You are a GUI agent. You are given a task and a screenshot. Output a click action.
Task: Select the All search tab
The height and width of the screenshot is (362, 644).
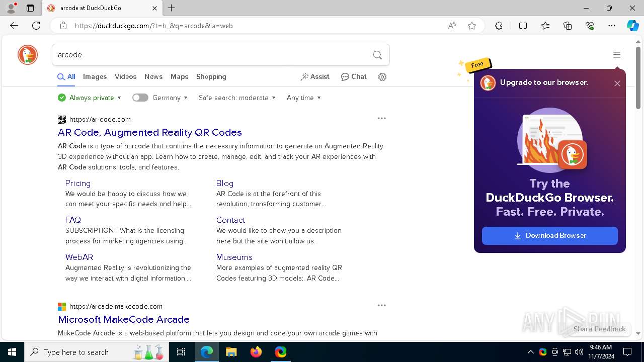(x=66, y=77)
